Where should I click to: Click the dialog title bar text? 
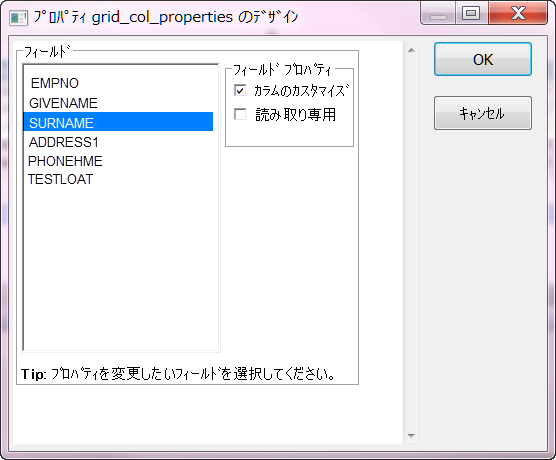point(166,17)
